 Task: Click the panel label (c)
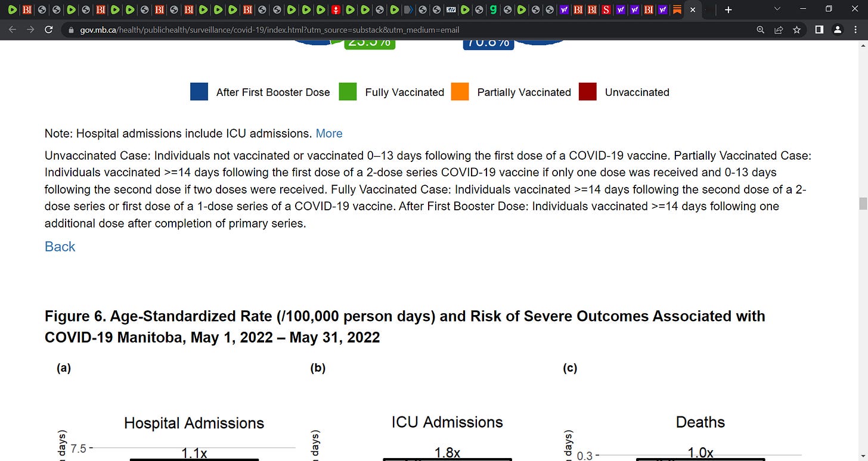coord(570,368)
